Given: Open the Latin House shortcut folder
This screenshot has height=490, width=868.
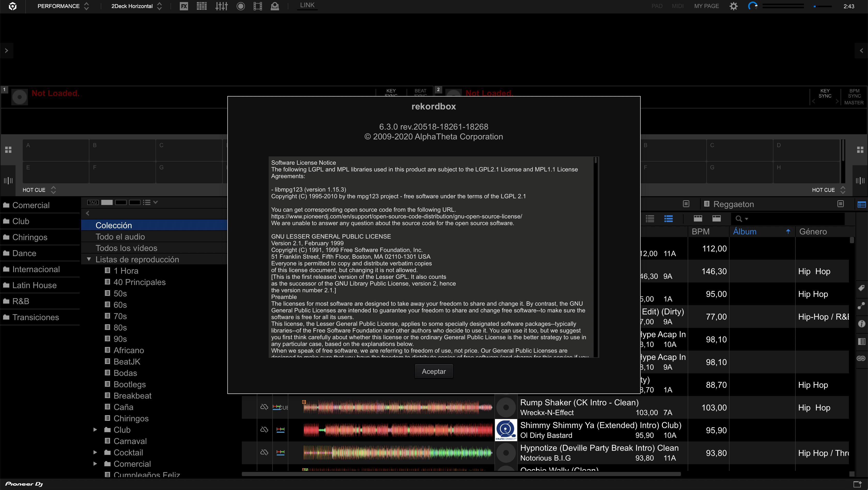Looking at the screenshot, I should (x=40, y=285).
